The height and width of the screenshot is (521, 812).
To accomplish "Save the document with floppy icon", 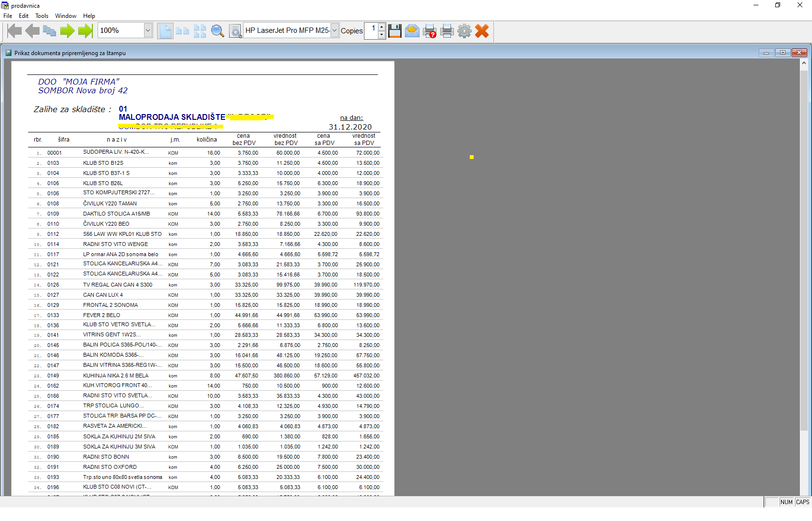I will (395, 31).
